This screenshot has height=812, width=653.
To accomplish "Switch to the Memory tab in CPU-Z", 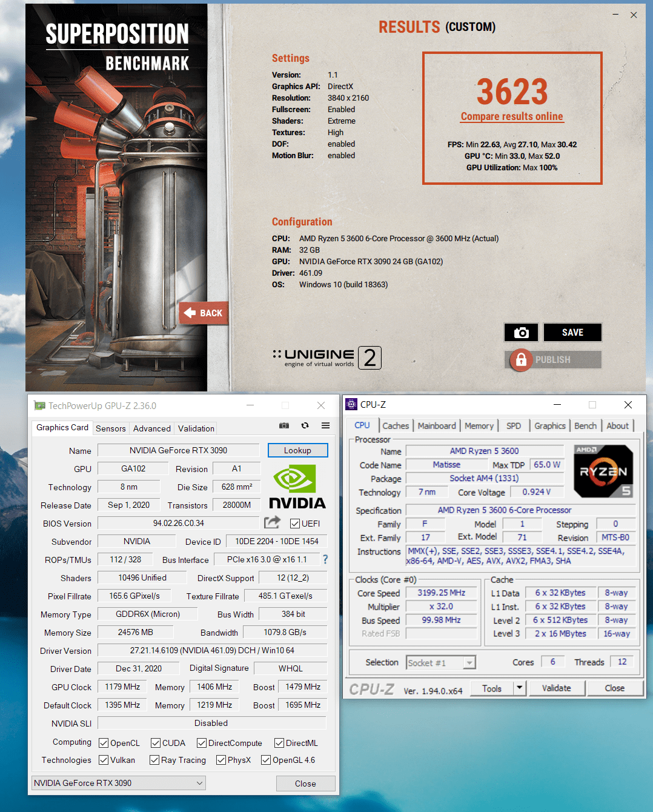I will tap(479, 426).
